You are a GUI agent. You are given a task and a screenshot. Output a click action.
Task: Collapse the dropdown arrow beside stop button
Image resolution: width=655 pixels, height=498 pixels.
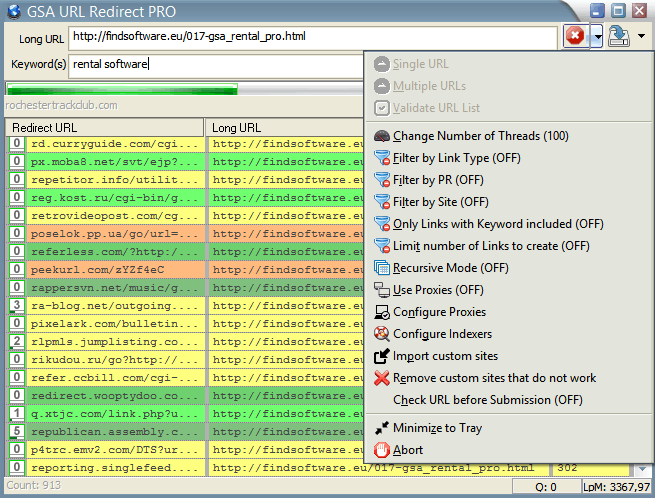[x=597, y=36]
